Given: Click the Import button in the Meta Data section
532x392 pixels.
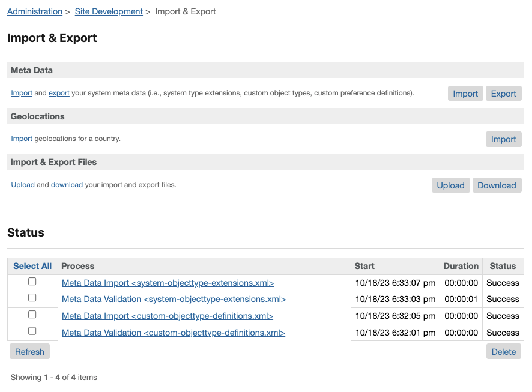Looking at the screenshot, I should click(x=465, y=93).
